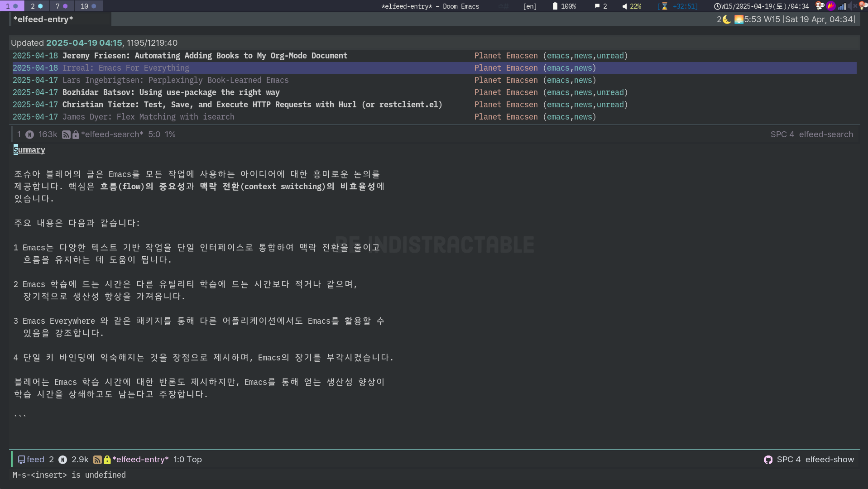Click the GitHub icon in bottom modeline

(768, 460)
